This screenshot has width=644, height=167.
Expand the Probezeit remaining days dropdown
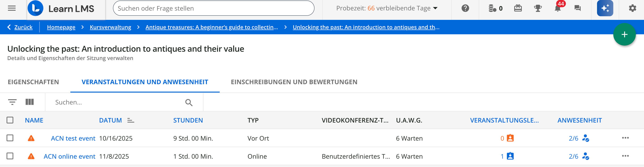[435, 8]
